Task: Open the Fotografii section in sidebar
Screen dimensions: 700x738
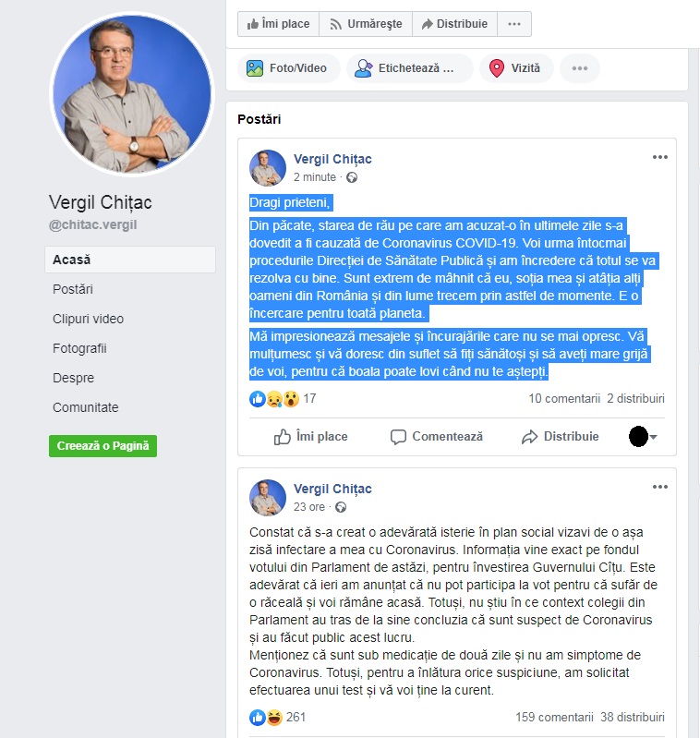Action: pyautogui.click(x=79, y=348)
